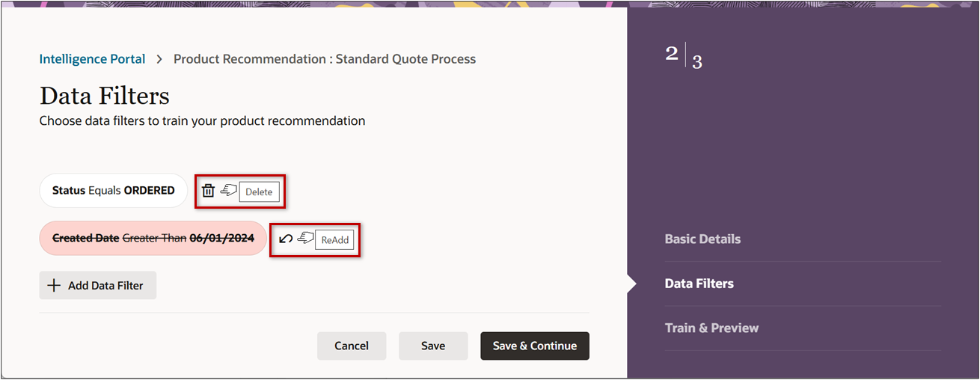This screenshot has width=980, height=380.
Task: Select the struck-through Created Date filter chip
Action: click(x=153, y=238)
